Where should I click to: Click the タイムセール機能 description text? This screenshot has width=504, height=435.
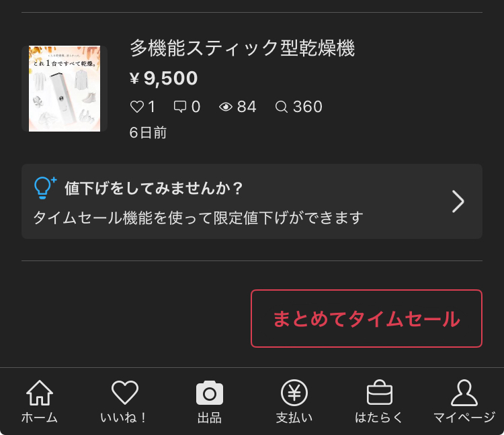(x=198, y=217)
